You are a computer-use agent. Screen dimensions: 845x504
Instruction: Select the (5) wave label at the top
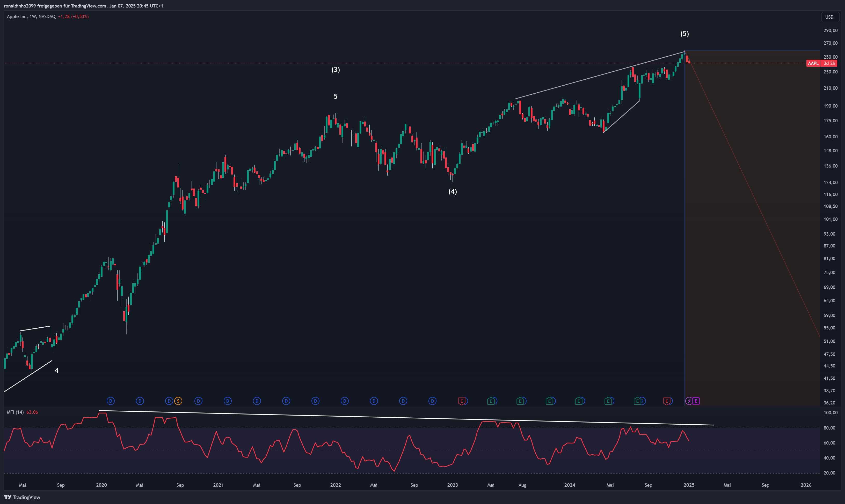(x=684, y=34)
